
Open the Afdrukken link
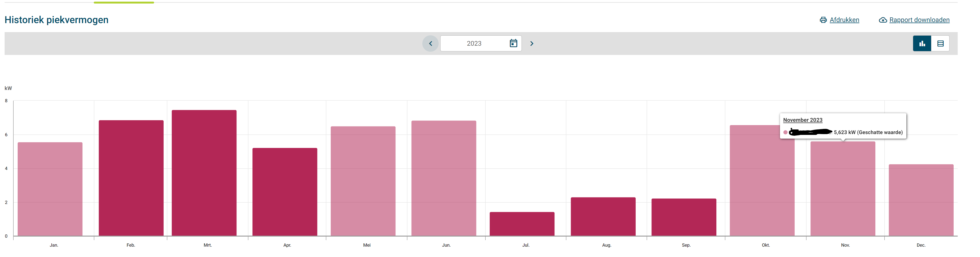click(x=844, y=20)
